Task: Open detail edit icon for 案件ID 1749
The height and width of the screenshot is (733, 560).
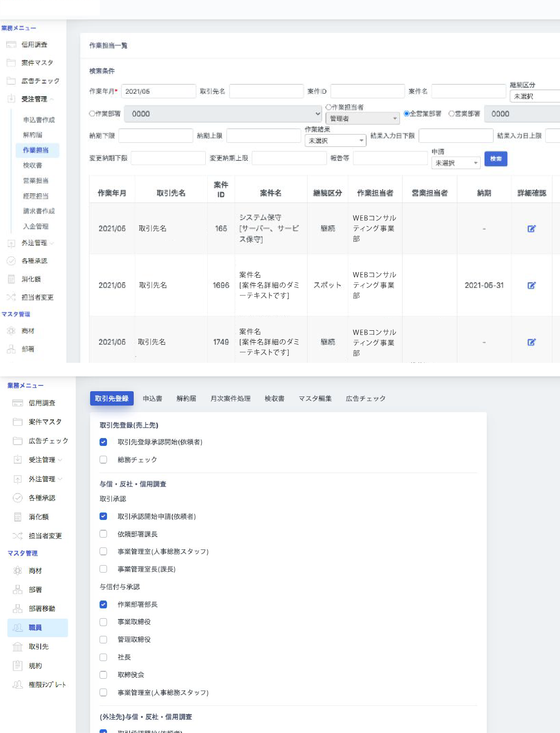Action: tap(531, 342)
